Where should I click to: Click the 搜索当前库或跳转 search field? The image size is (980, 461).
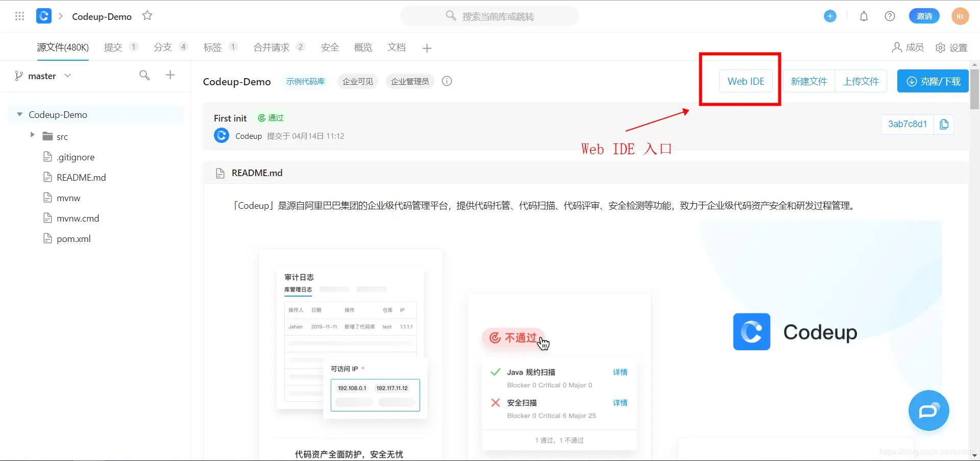tap(489, 16)
